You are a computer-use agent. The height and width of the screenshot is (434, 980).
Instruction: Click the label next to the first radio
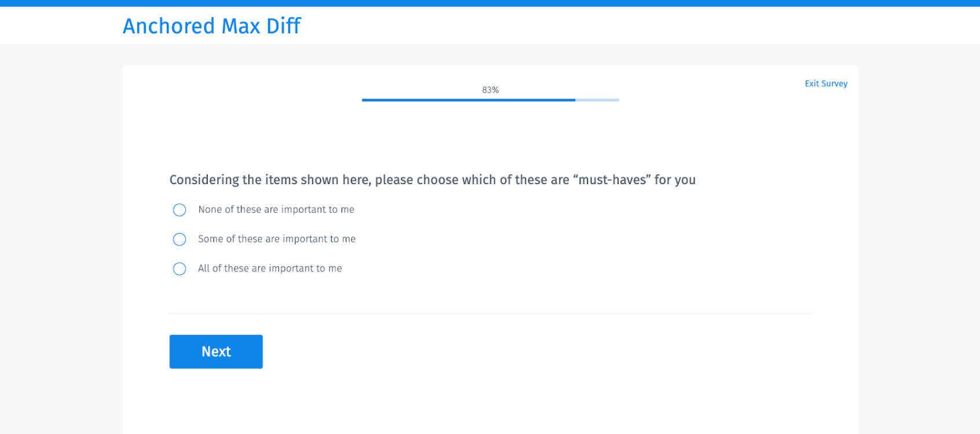[x=277, y=209]
